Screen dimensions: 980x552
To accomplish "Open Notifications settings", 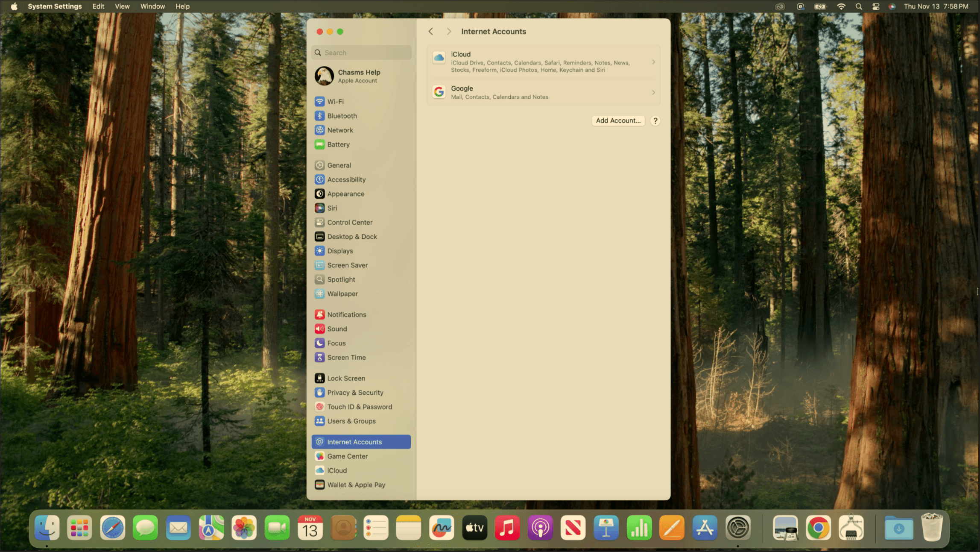I will pyautogui.click(x=346, y=314).
